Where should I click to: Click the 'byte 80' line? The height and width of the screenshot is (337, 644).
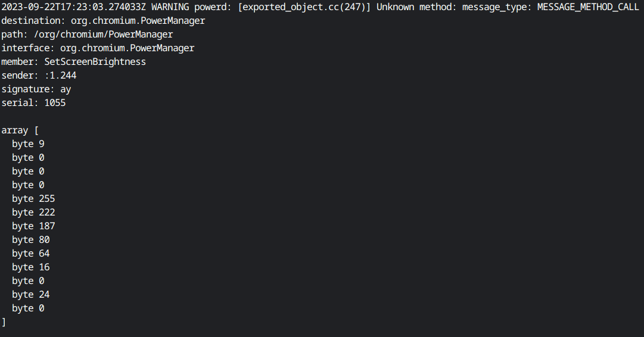pyautogui.click(x=31, y=240)
